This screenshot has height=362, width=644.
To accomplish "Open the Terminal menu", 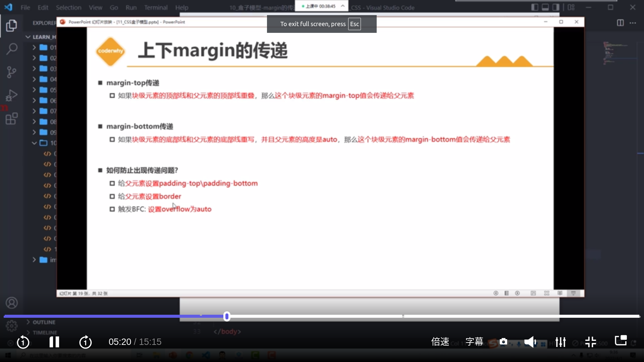I will click(x=156, y=7).
